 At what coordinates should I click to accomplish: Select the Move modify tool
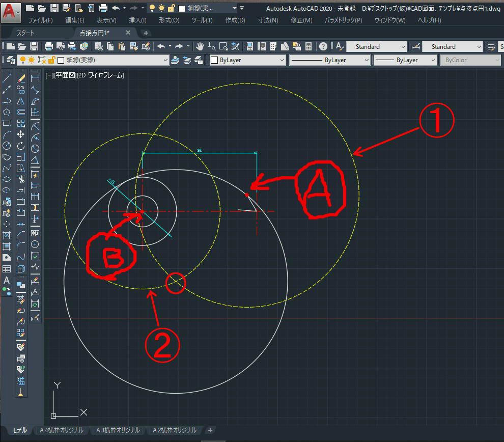(x=21, y=134)
